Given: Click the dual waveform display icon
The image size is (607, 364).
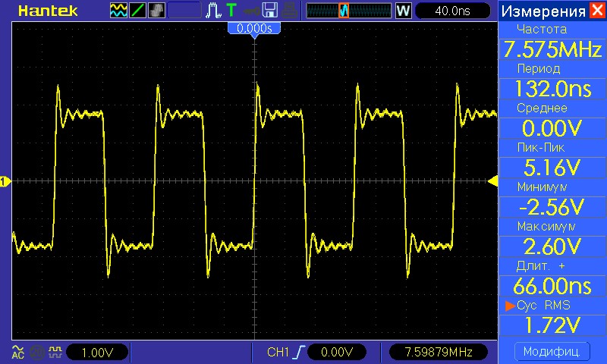Looking at the screenshot, I should tap(118, 11).
